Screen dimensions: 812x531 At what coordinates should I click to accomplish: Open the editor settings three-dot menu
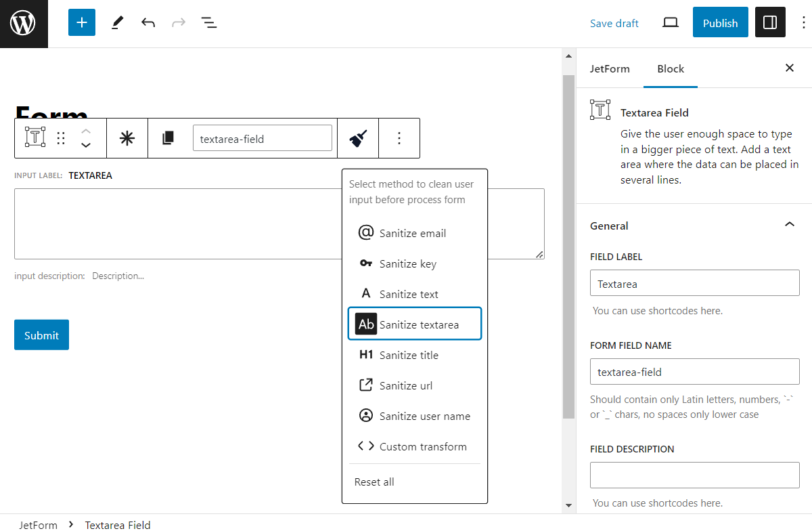[x=803, y=22]
